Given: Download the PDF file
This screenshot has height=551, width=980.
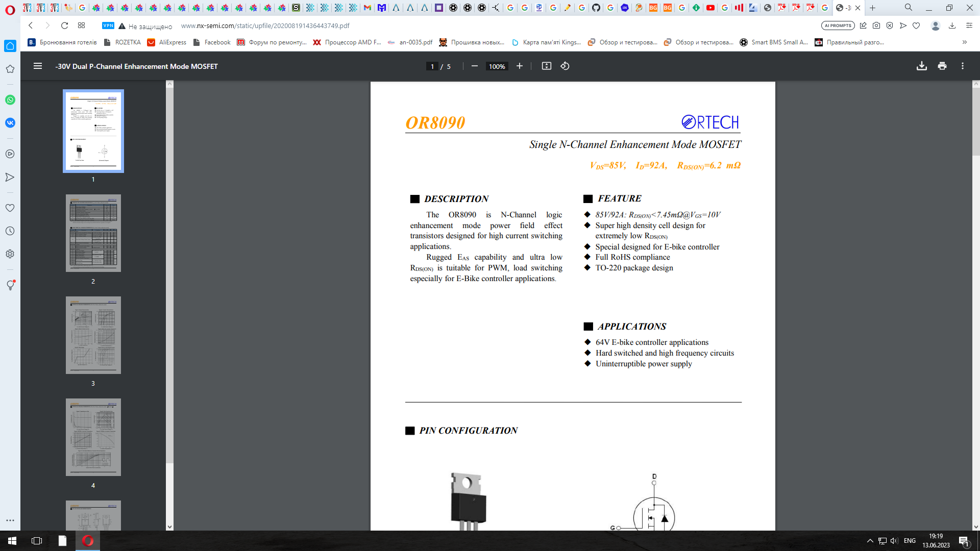Looking at the screenshot, I should [922, 66].
